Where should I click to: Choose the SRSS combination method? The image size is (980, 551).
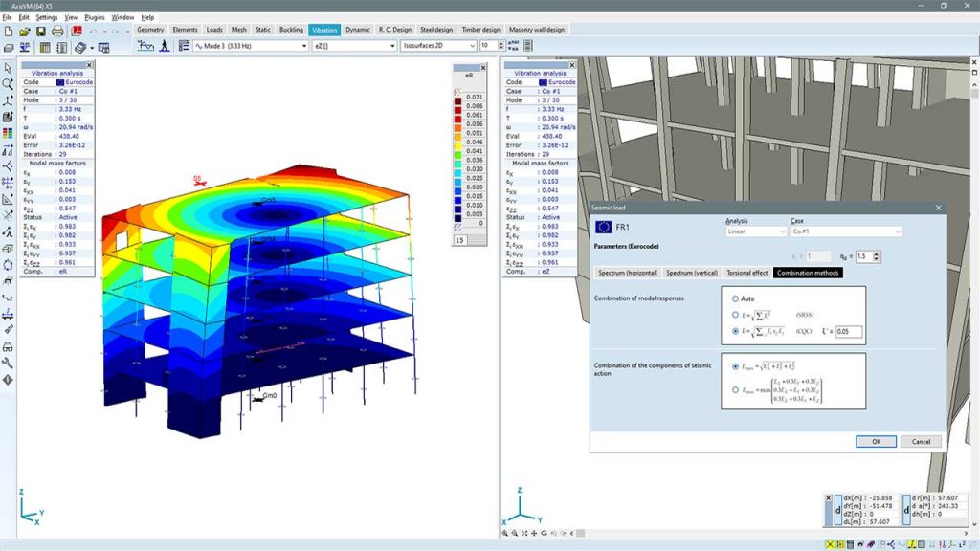click(x=735, y=315)
